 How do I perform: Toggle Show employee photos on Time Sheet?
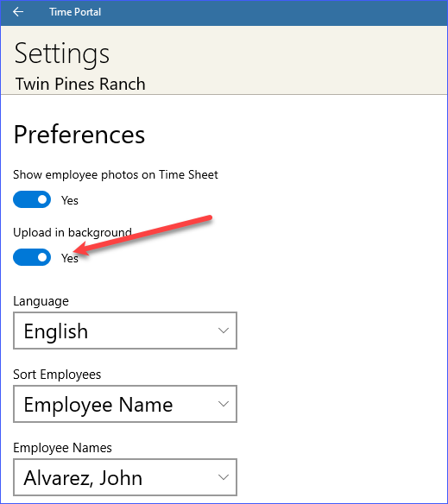point(32,199)
